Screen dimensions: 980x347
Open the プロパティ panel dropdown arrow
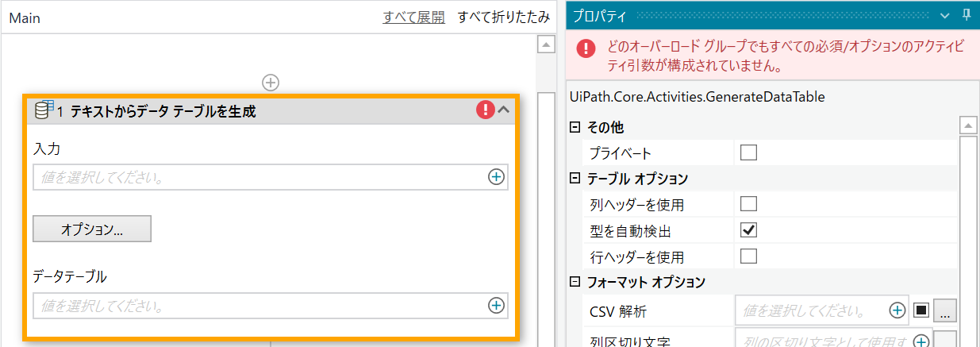(x=944, y=15)
